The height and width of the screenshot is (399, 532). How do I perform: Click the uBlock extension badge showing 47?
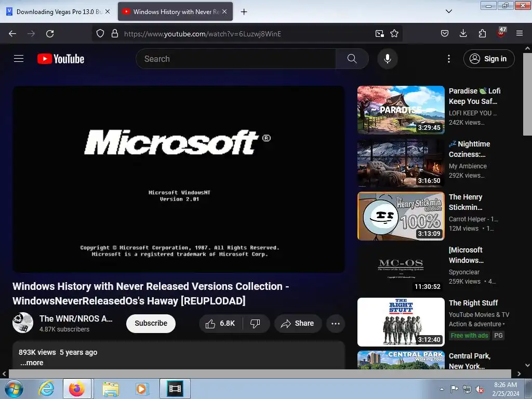[x=501, y=32]
